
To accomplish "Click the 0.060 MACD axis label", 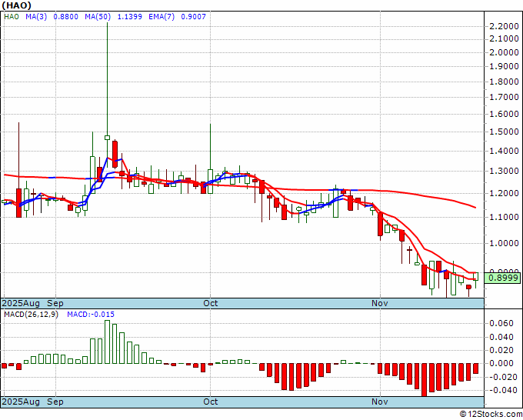I will tap(501, 324).
